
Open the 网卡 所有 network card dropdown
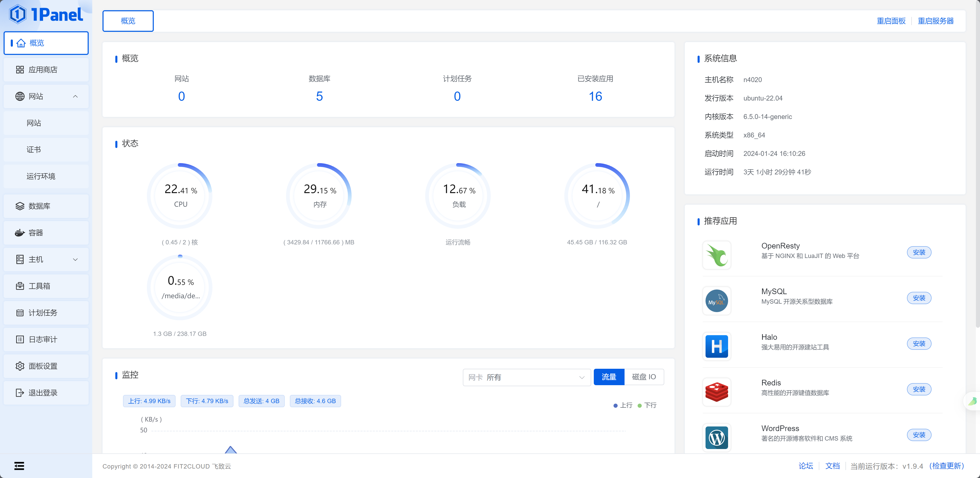(x=527, y=377)
